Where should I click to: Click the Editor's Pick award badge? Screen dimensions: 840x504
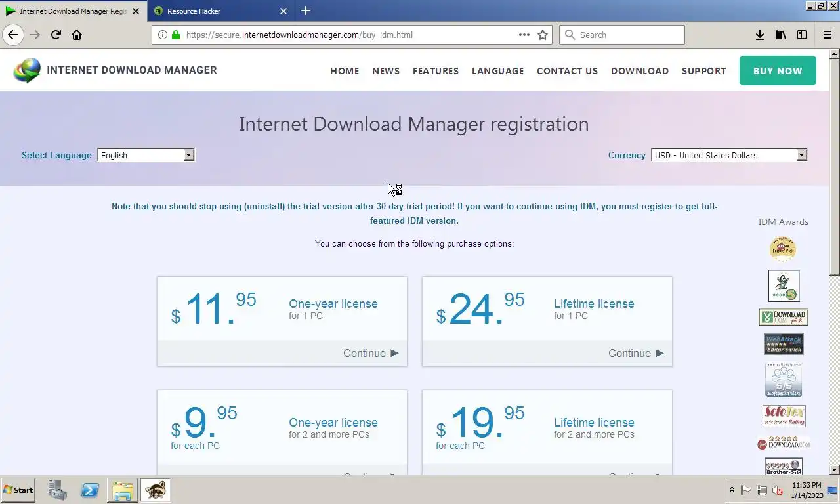(783, 249)
